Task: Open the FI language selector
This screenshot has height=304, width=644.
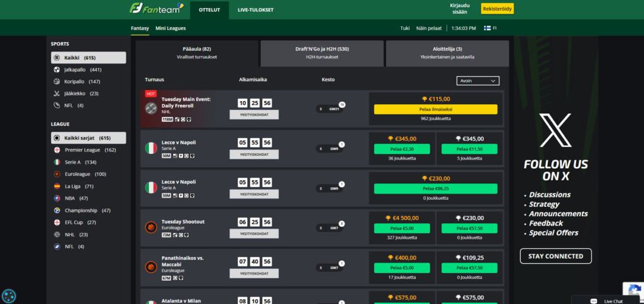Action: [x=490, y=28]
